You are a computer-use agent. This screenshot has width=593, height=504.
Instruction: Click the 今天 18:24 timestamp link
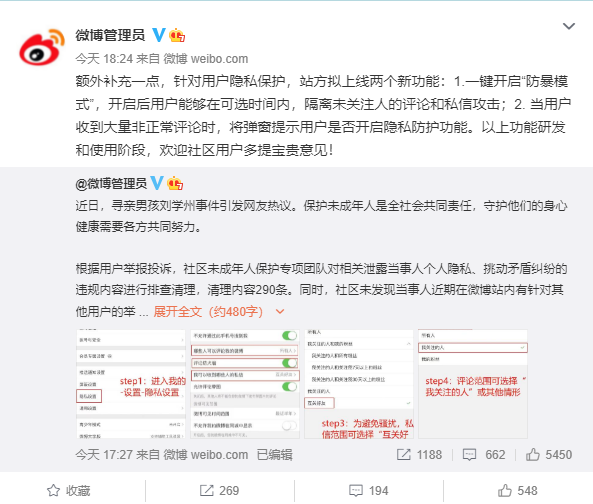(x=104, y=59)
